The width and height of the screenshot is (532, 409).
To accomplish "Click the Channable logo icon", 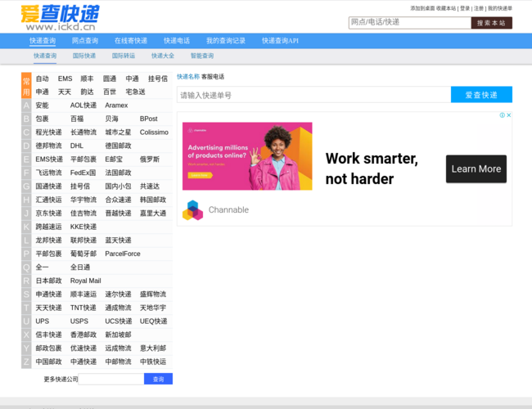I will tap(192, 210).
